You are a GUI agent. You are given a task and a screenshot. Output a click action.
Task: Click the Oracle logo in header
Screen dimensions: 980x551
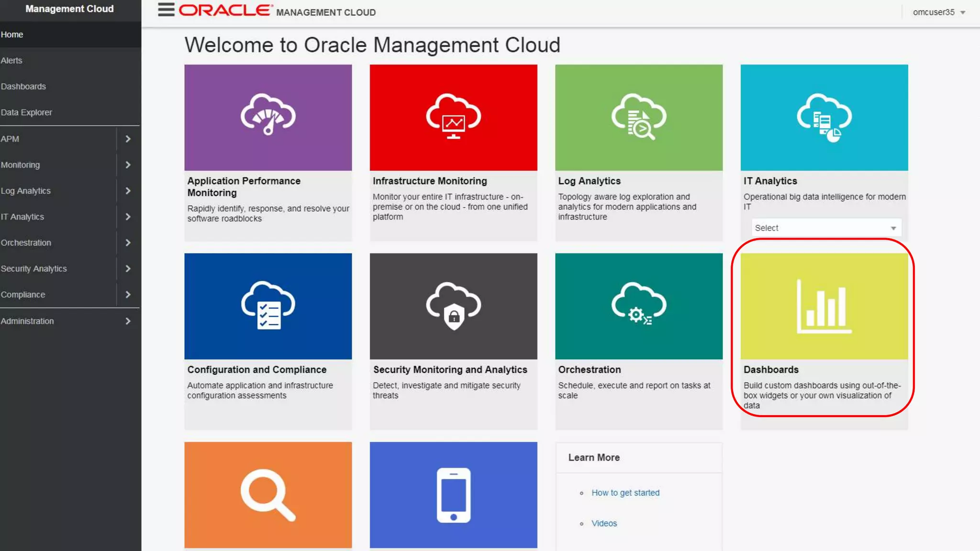point(226,11)
